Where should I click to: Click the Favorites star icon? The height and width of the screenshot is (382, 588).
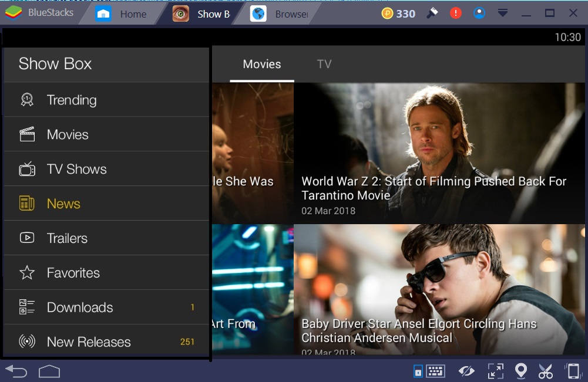point(27,273)
